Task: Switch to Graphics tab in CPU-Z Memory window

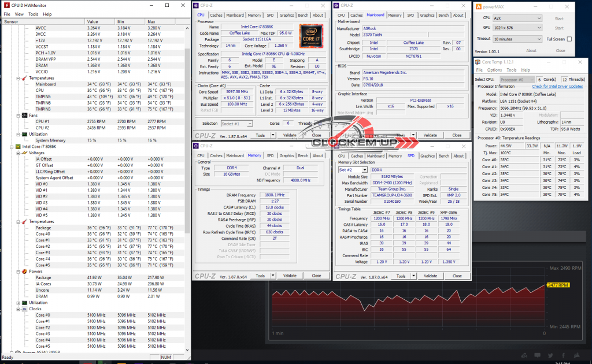Action: (287, 155)
